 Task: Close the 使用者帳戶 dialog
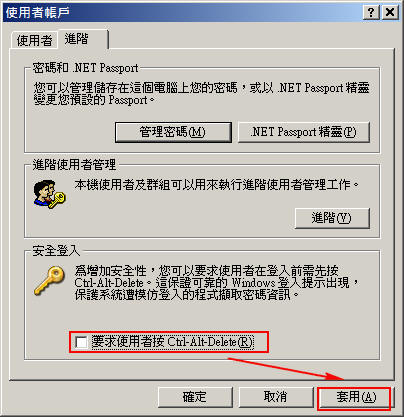tap(390, 13)
